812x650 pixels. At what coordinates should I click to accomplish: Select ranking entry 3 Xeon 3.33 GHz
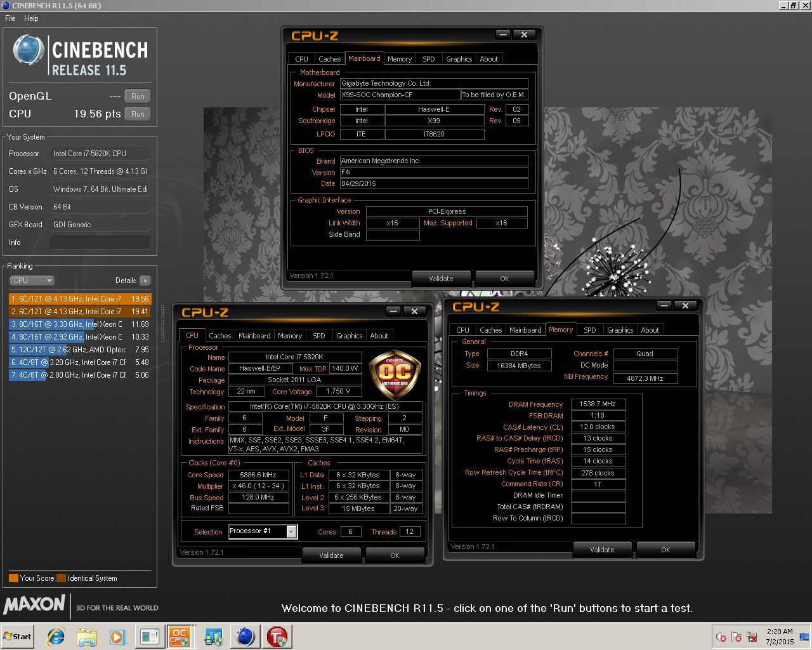coord(80,324)
